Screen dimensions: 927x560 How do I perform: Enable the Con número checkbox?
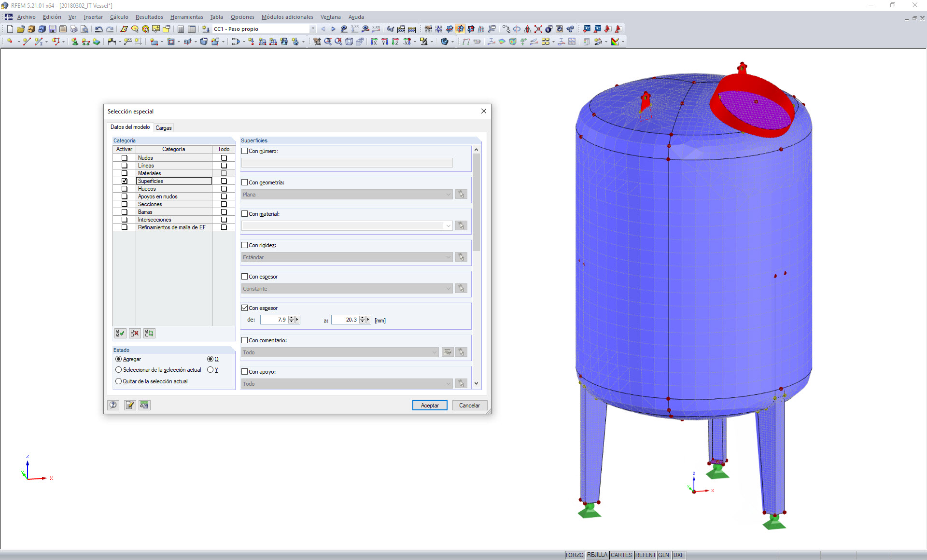[x=245, y=151]
